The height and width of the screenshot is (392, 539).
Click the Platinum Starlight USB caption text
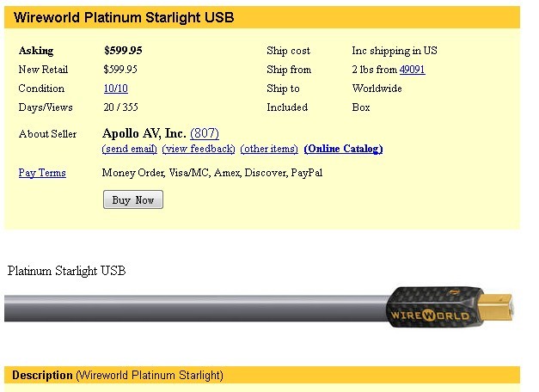(x=67, y=271)
